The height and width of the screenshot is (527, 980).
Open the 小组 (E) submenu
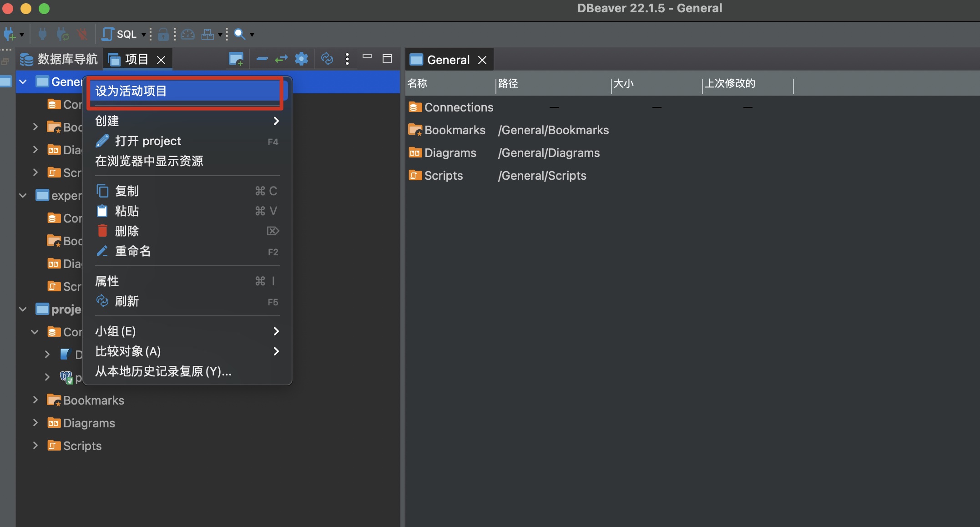pyautogui.click(x=187, y=331)
